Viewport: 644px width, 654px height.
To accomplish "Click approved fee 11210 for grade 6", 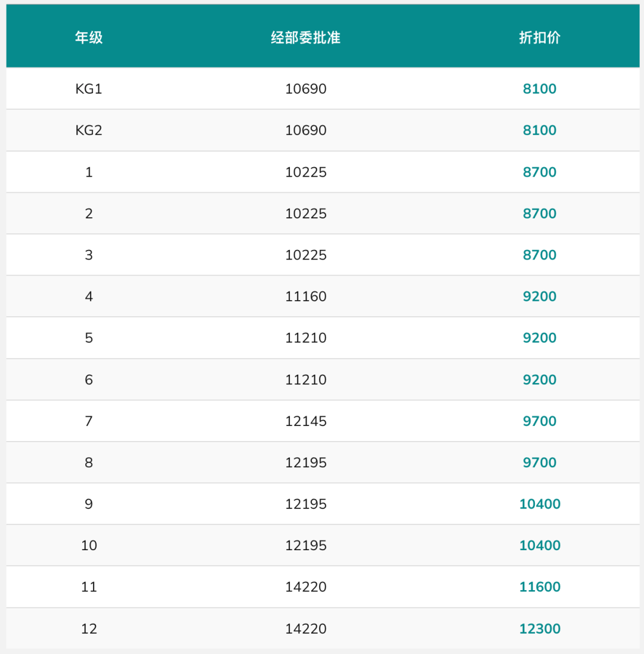I will 305,380.
